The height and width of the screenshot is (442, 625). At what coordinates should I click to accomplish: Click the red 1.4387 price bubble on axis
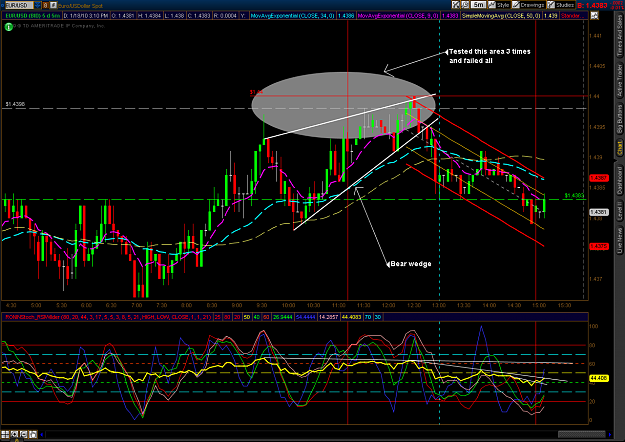599,178
